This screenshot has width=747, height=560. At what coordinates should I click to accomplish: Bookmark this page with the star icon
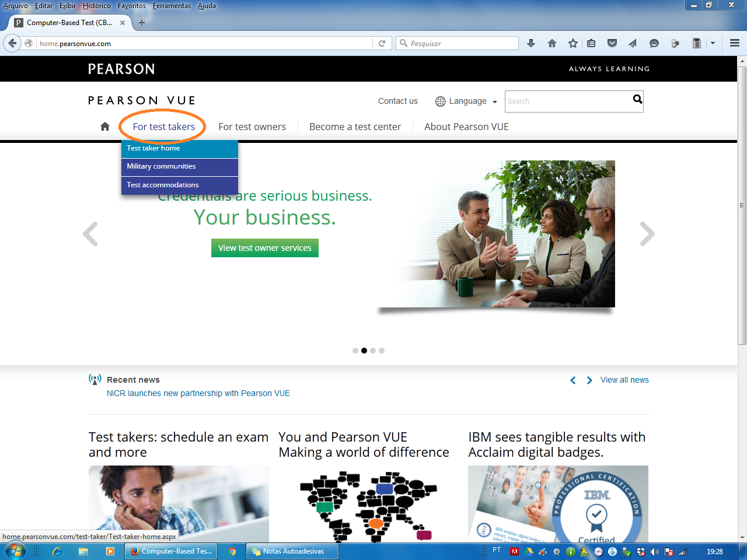click(x=573, y=43)
